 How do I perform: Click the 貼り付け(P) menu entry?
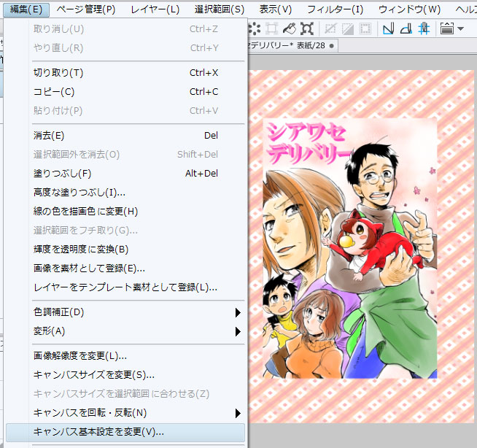click(x=125, y=110)
